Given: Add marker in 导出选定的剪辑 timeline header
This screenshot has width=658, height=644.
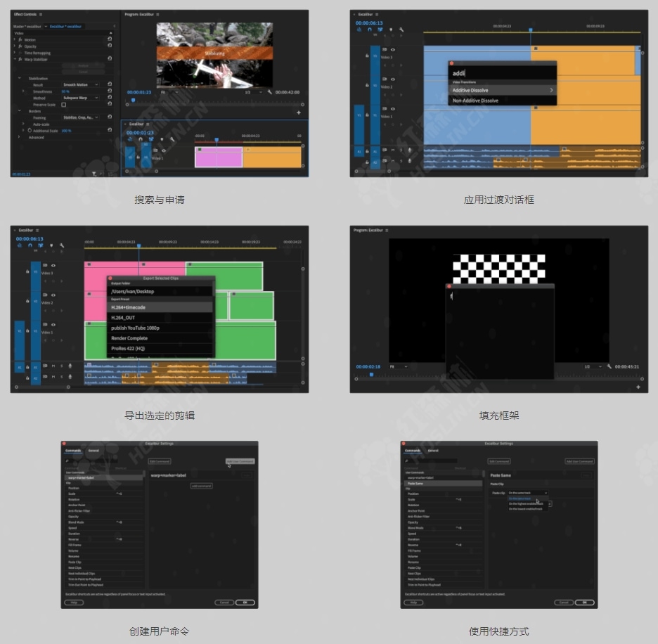Looking at the screenshot, I should [x=51, y=245].
